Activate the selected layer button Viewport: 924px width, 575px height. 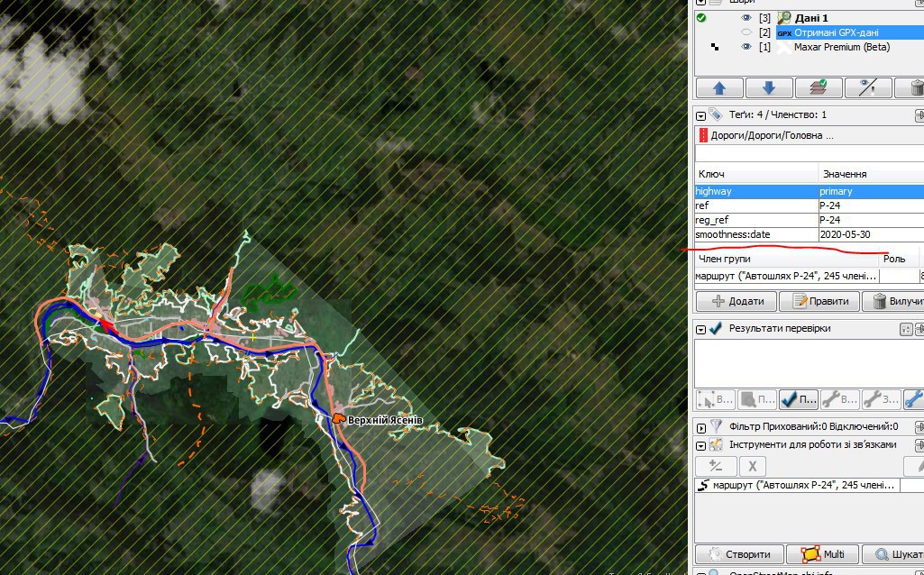coord(818,88)
